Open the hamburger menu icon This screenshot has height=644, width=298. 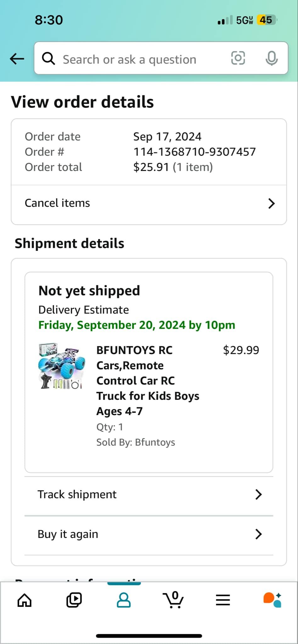223,600
